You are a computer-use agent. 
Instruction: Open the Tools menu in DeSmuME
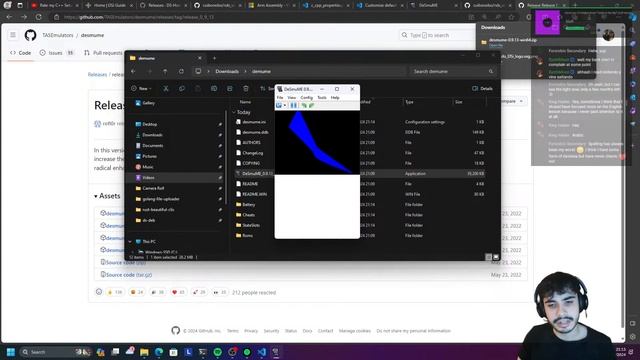(322, 98)
